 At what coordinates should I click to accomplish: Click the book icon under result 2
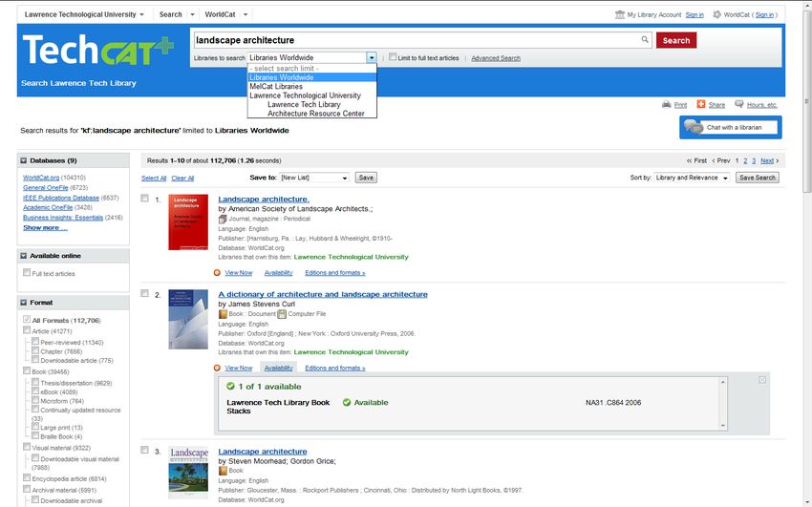(223, 314)
